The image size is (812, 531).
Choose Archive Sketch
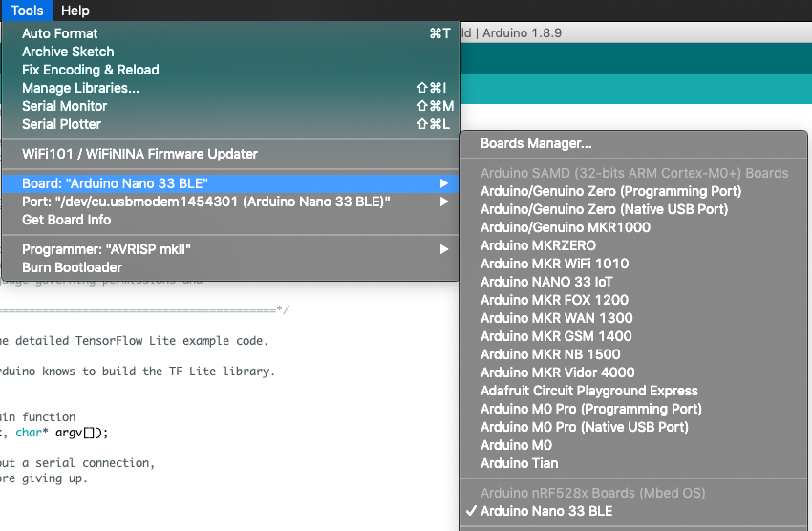click(68, 52)
